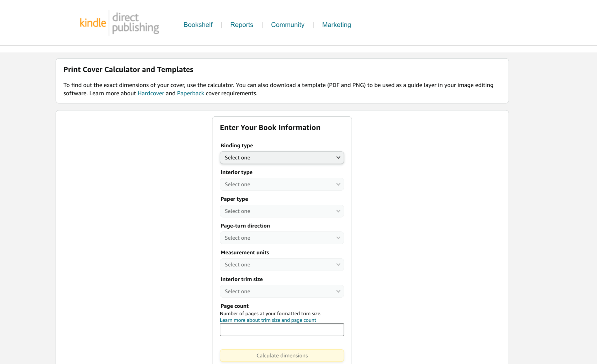The width and height of the screenshot is (597, 364).
Task: Expand the Interior trim size dropdown
Action: click(281, 291)
